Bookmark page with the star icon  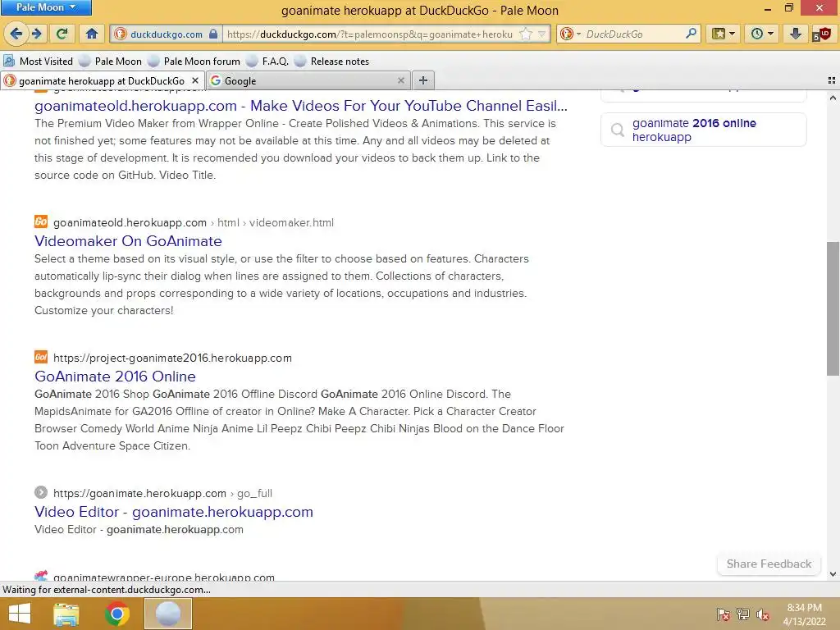click(x=526, y=34)
